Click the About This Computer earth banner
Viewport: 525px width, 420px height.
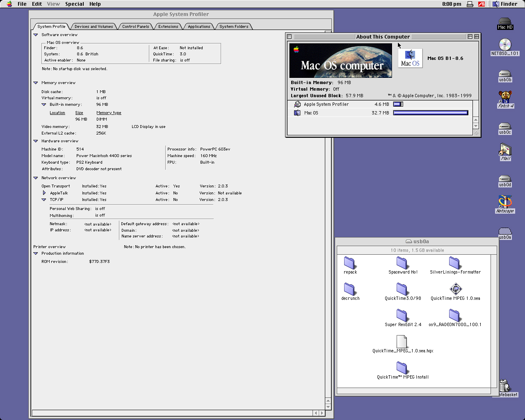pos(341,60)
